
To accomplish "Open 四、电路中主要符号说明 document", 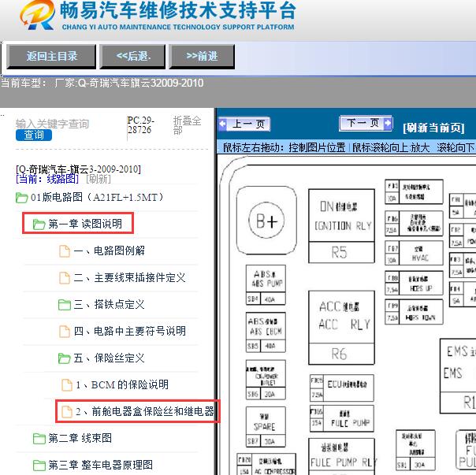I will [x=130, y=331].
